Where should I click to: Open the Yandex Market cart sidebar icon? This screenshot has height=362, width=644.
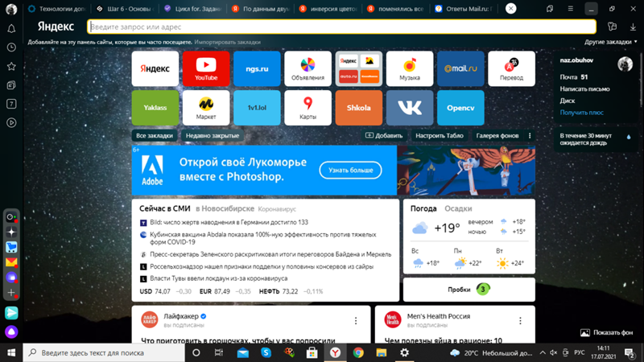pos(11,247)
